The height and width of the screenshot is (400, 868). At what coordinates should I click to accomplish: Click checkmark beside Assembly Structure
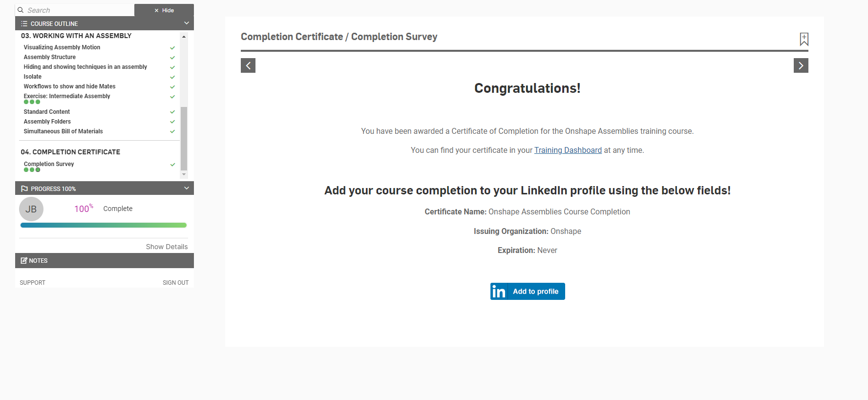click(x=172, y=58)
